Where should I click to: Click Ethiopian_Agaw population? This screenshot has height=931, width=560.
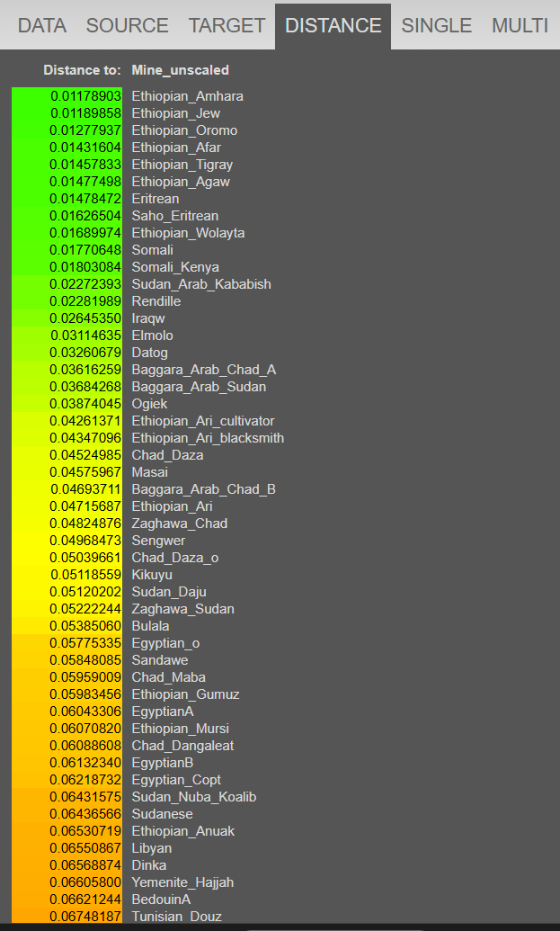point(181,182)
